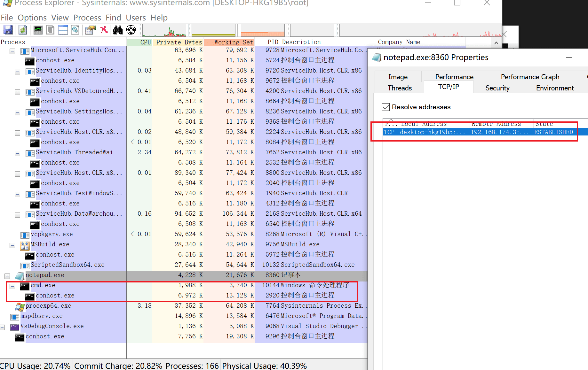Click icon of ServiceHub.DataWarehou process
The height and width of the screenshot is (370, 588).
(30, 214)
